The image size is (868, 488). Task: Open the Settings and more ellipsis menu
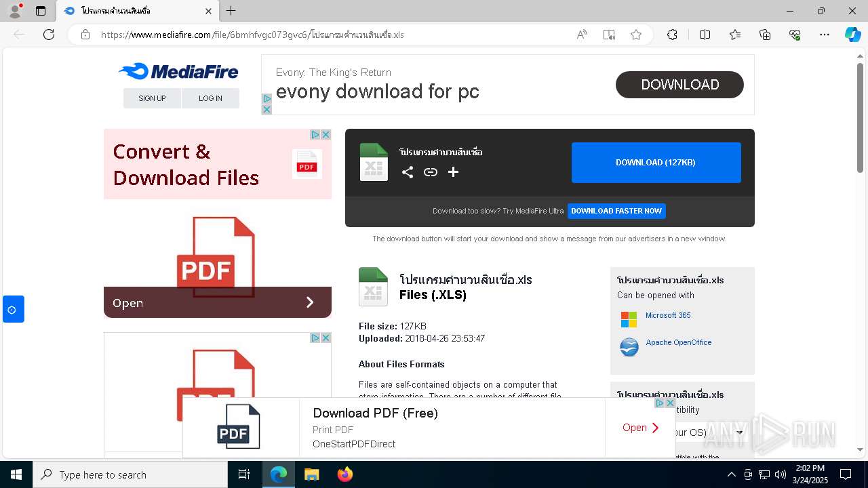(x=825, y=35)
